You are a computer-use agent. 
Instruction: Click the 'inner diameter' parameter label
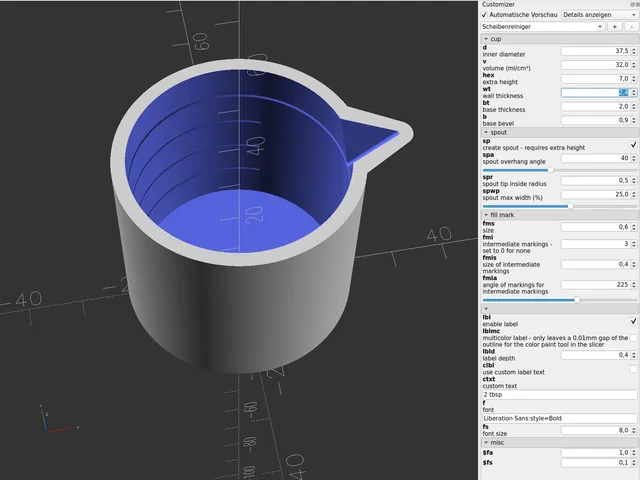click(x=504, y=54)
